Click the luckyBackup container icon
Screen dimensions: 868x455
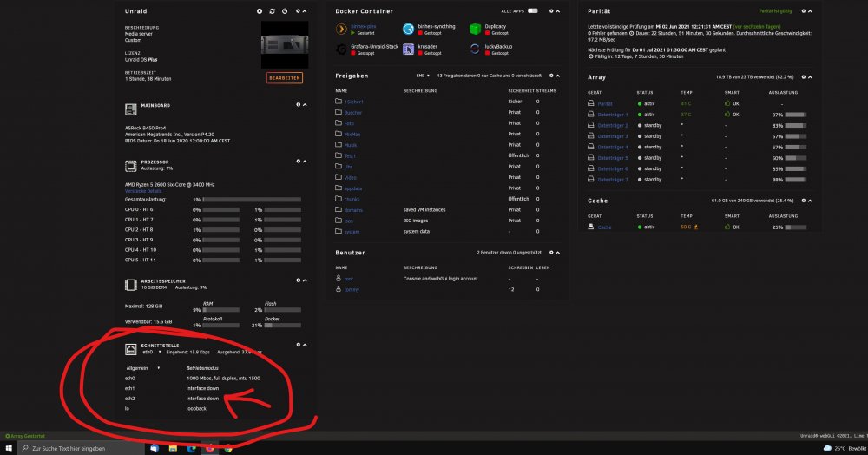(x=475, y=49)
